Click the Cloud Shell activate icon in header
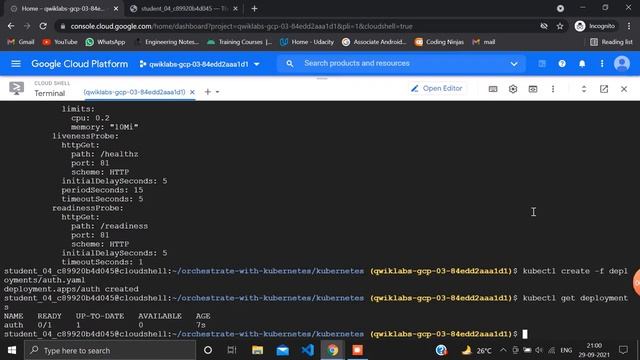This screenshot has height=360, width=640. (542, 64)
